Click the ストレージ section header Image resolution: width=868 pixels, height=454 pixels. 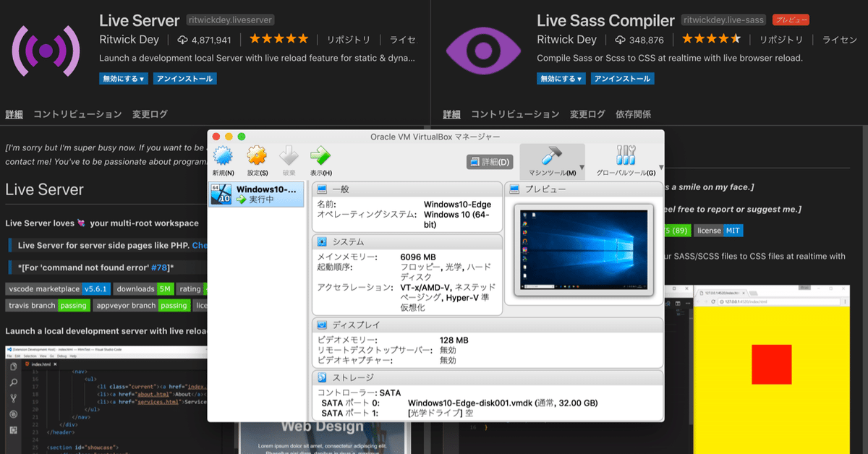(x=488, y=377)
